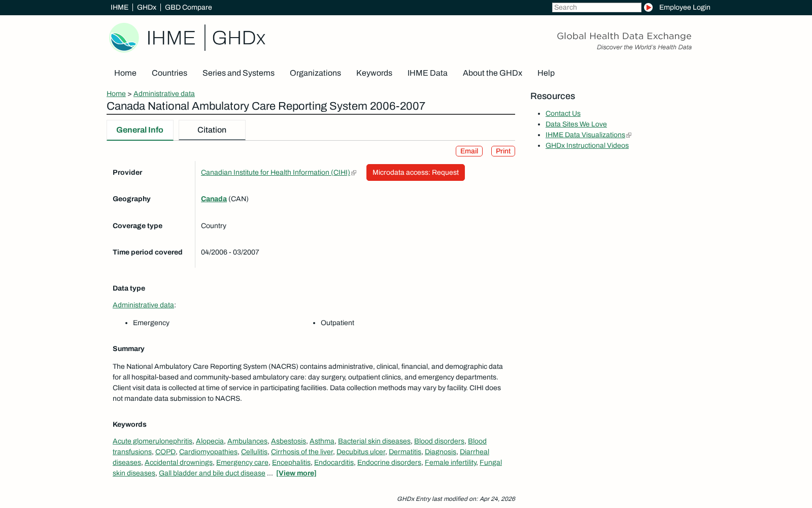Open the Series and Systems menu
The height and width of the screenshot is (508, 812).
239,73
